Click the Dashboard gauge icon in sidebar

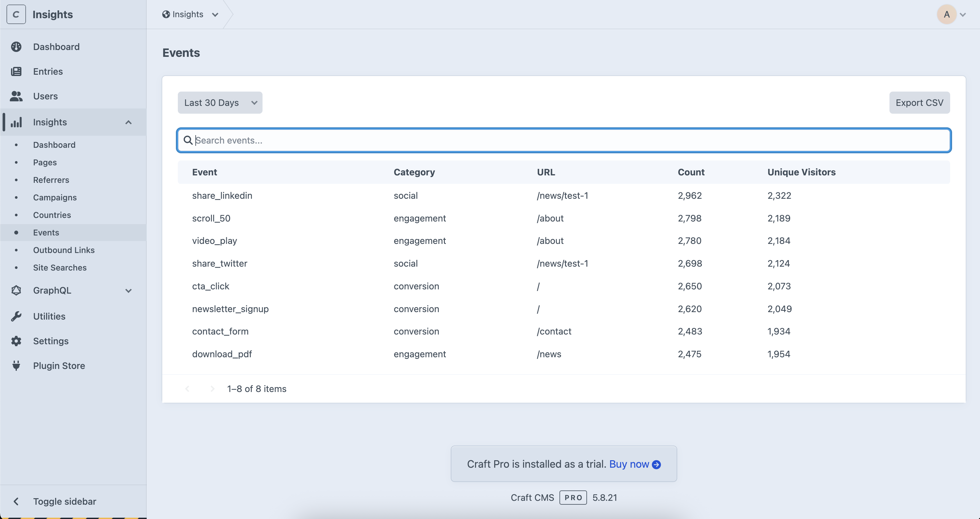coord(16,47)
